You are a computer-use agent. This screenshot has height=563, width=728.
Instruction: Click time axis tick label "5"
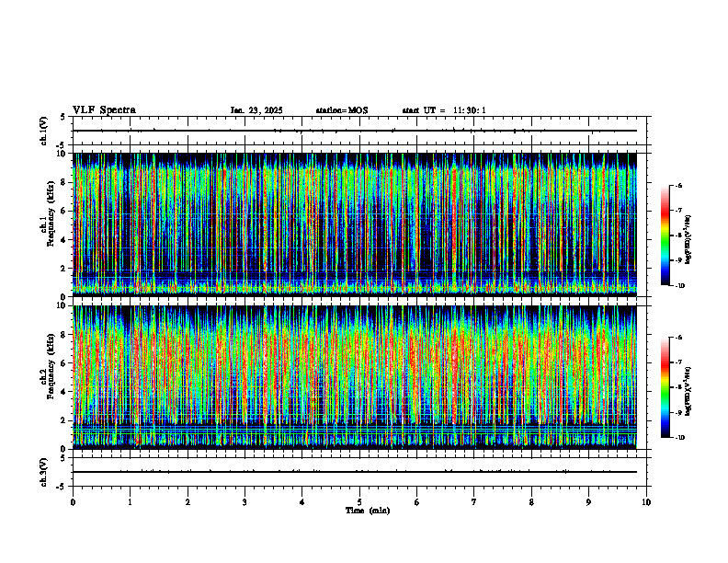point(359,502)
